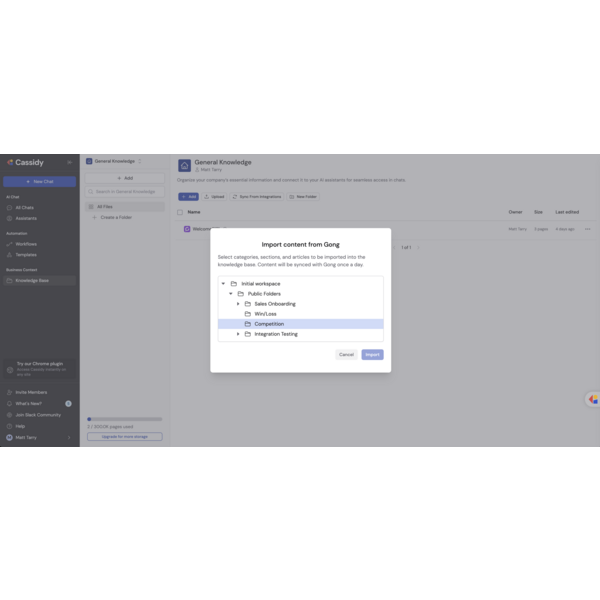The height and width of the screenshot is (600, 600).
Task: Collapse the Initial workspace tree node
Action: point(223,284)
